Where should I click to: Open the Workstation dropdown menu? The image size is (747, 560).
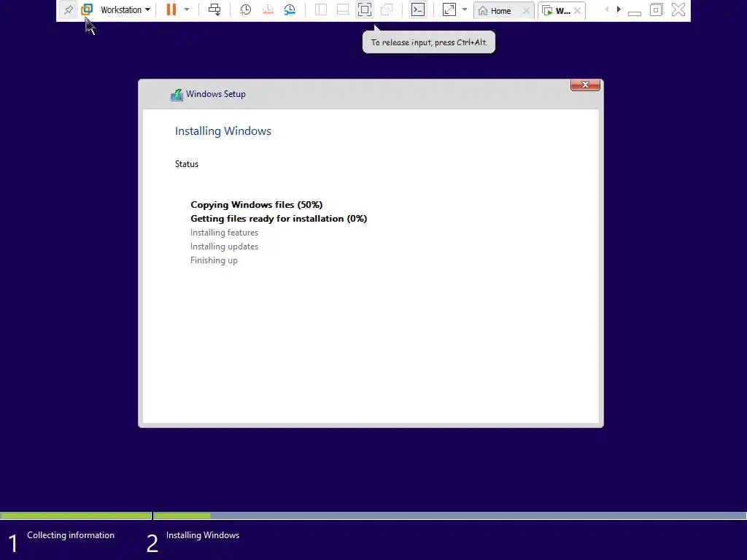125,9
